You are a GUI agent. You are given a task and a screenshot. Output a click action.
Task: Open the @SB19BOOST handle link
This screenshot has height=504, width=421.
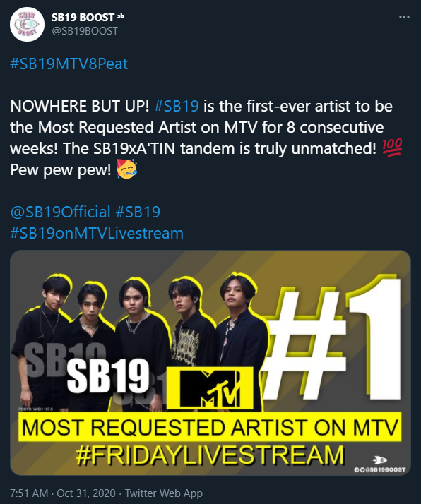click(x=85, y=31)
